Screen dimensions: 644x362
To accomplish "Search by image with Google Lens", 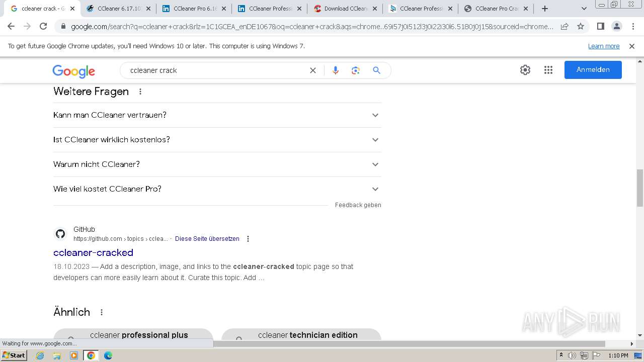I will point(356,70).
